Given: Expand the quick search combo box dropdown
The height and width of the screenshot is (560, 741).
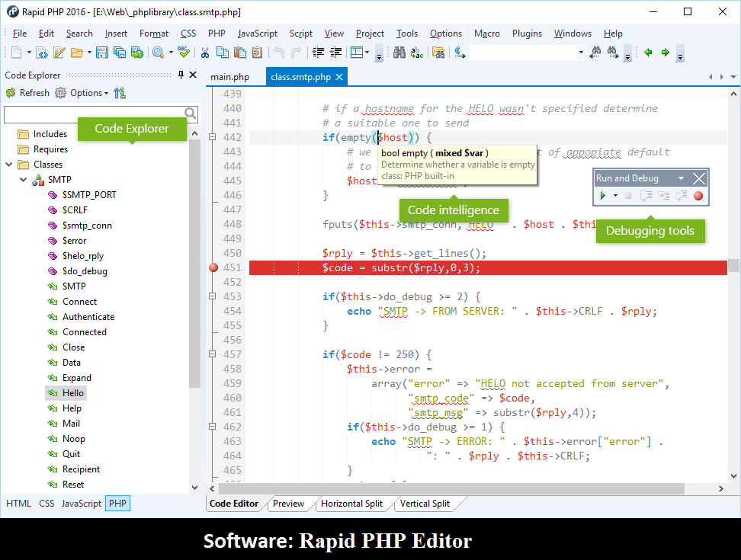Looking at the screenshot, I should 581,53.
